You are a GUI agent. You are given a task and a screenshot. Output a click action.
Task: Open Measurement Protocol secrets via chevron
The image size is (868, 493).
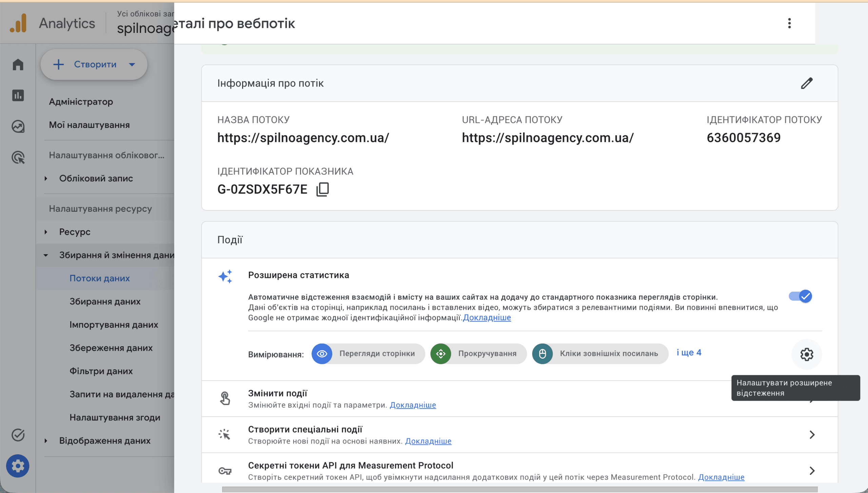pyautogui.click(x=812, y=471)
